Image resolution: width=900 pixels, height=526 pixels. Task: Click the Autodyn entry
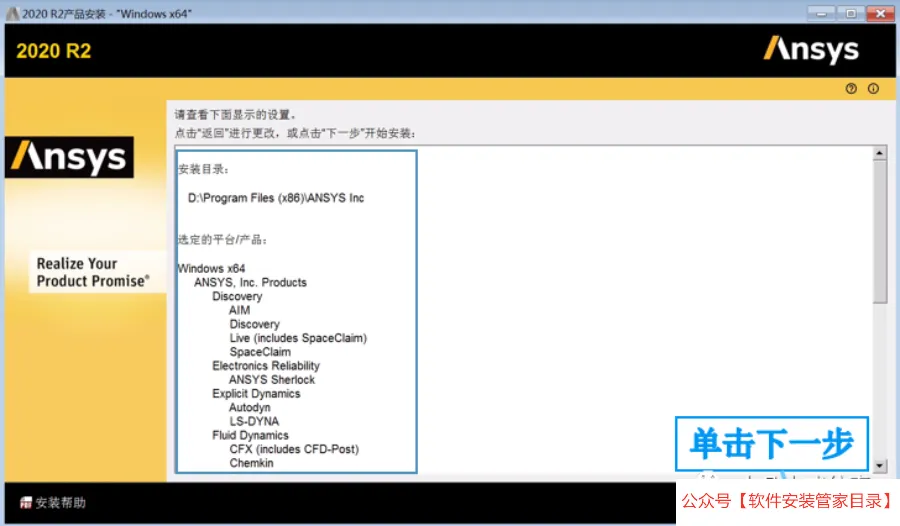pos(250,408)
